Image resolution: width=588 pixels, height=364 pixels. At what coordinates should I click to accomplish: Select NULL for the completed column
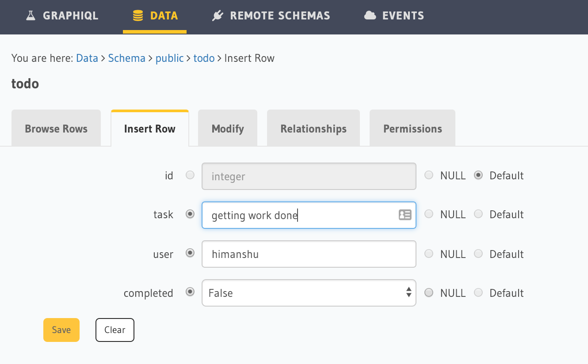(429, 292)
